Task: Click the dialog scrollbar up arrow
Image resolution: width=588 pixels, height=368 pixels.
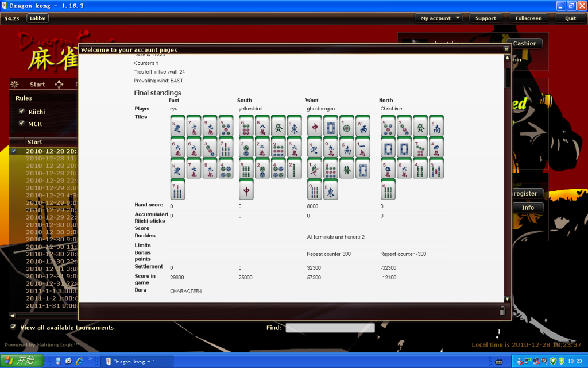Action: pos(507,58)
